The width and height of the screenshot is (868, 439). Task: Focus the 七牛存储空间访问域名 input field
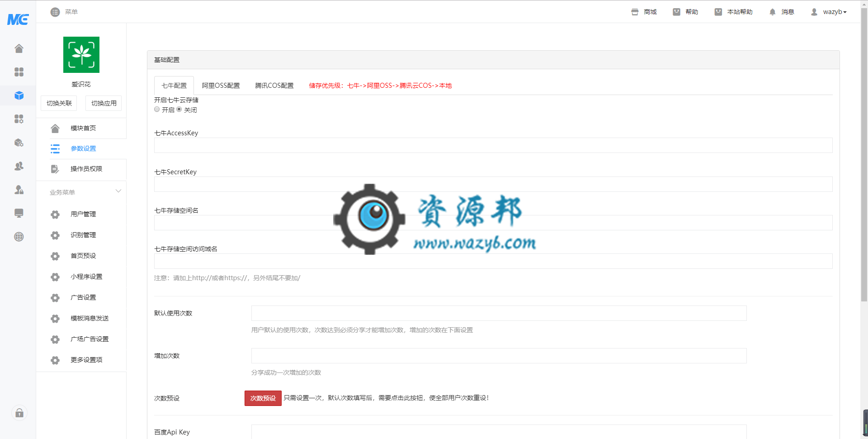493,261
